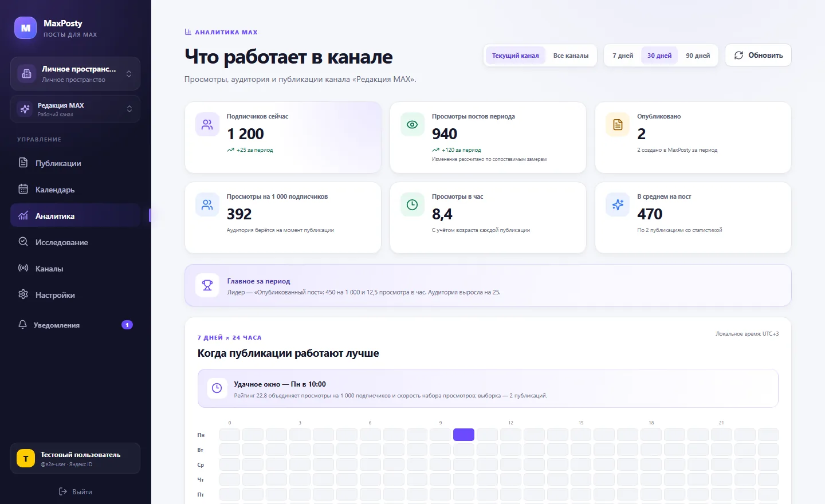
Task: Click the Локальное время: UTC+3 label
Action: tap(747, 334)
